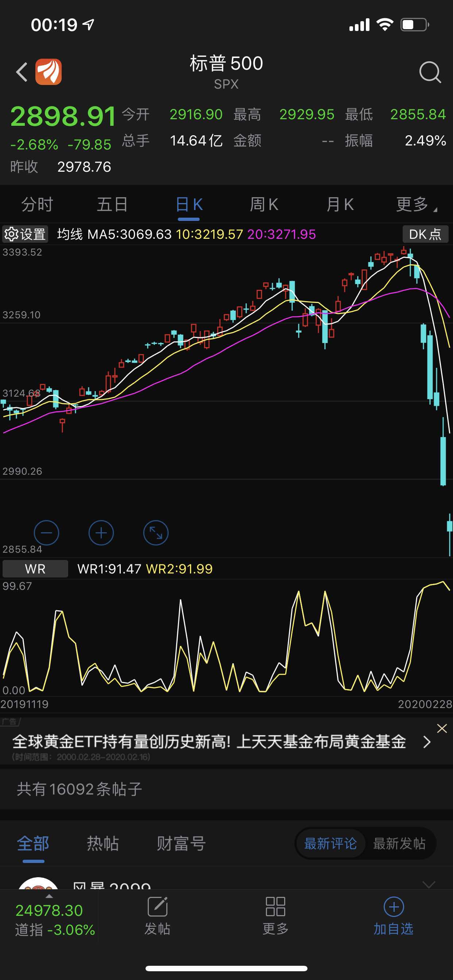Tap the 00:19 status bar clock
This screenshot has width=453, height=980.
(x=54, y=25)
